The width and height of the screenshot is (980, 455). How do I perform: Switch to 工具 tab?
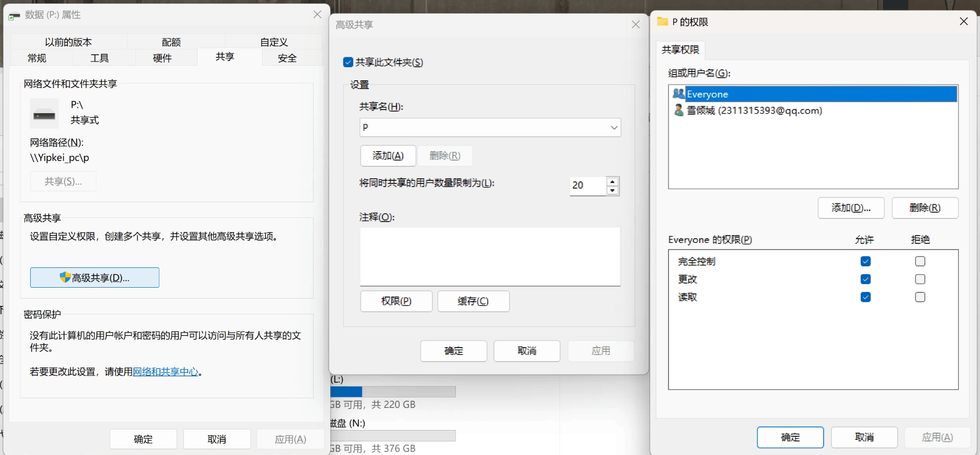(100, 58)
